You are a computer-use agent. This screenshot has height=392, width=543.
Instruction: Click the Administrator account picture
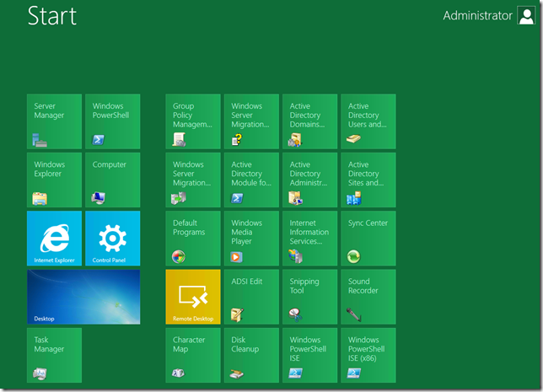coord(526,15)
